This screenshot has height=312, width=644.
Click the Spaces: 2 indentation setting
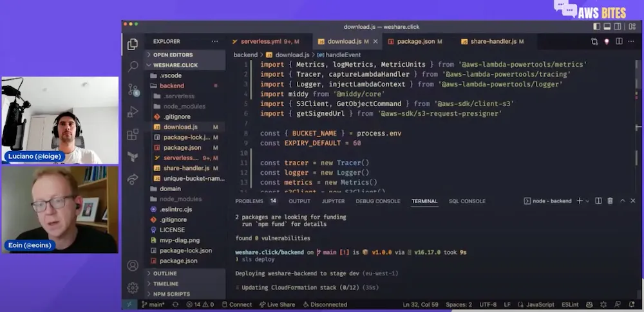pos(459,305)
